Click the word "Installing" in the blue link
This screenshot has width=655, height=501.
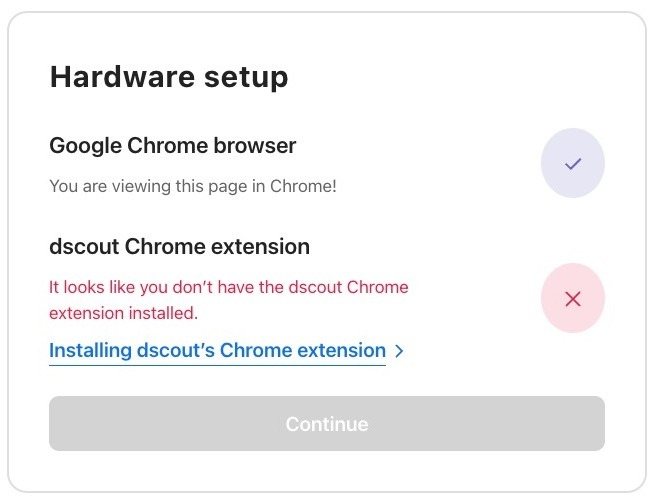tap(93, 351)
